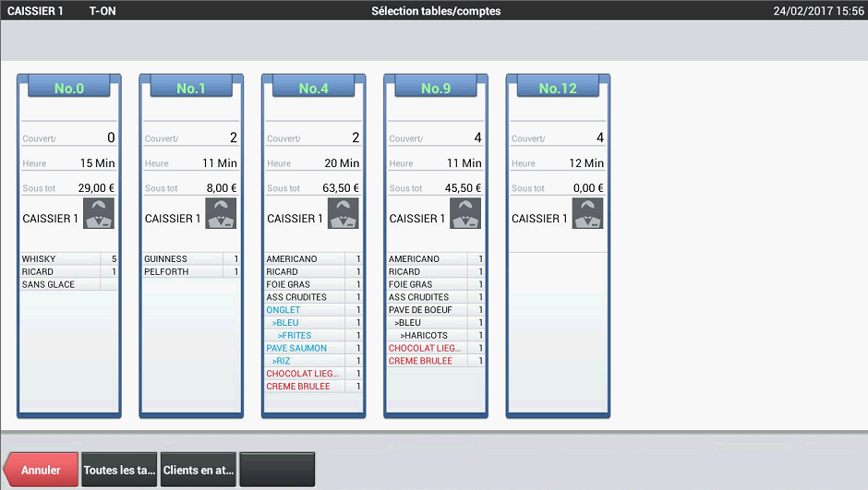Screen dimensions: 868x490
Task: Select PAVE SAUMON item in table No.4
Action: [x=314, y=348]
